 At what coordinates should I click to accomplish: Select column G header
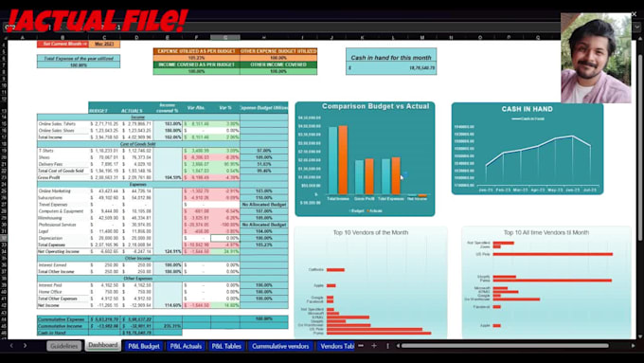coord(225,37)
